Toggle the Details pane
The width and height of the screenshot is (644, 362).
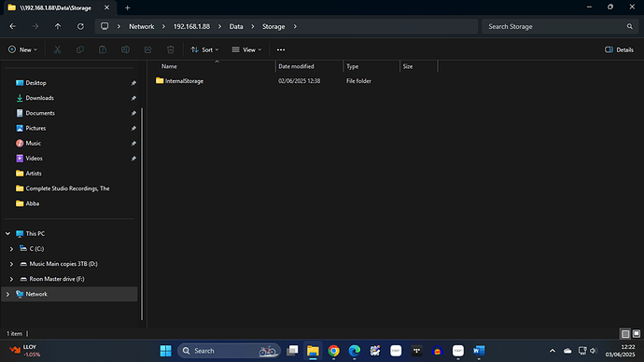620,49
